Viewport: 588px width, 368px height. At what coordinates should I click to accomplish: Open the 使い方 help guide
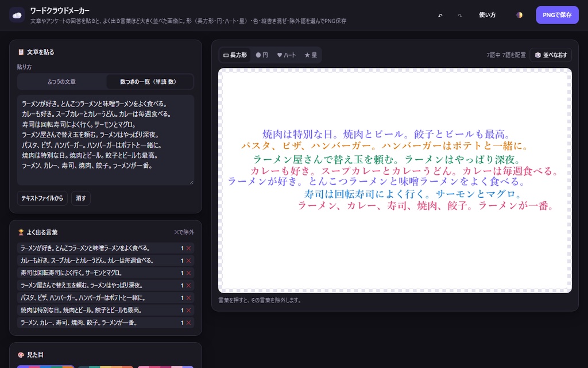pos(487,15)
